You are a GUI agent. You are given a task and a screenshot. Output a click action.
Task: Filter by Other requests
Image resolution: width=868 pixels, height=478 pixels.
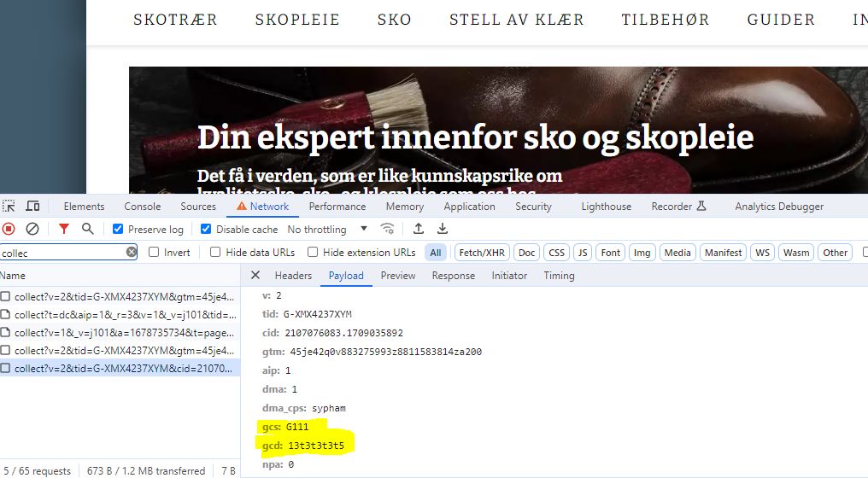(x=835, y=253)
